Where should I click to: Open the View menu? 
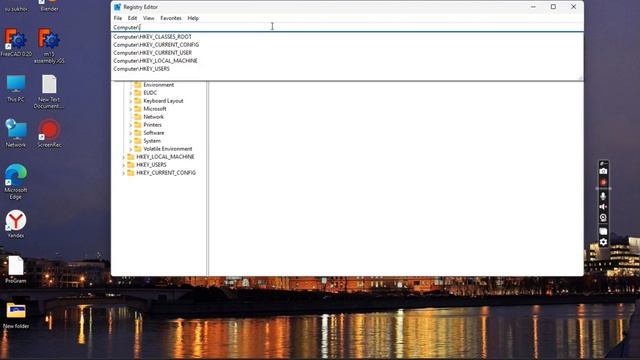pos(149,18)
